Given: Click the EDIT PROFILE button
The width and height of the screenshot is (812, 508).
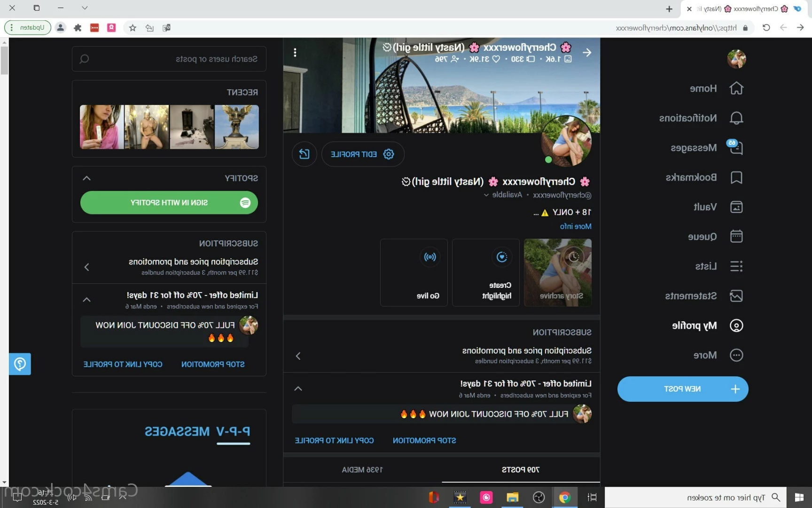Looking at the screenshot, I should (x=363, y=154).
